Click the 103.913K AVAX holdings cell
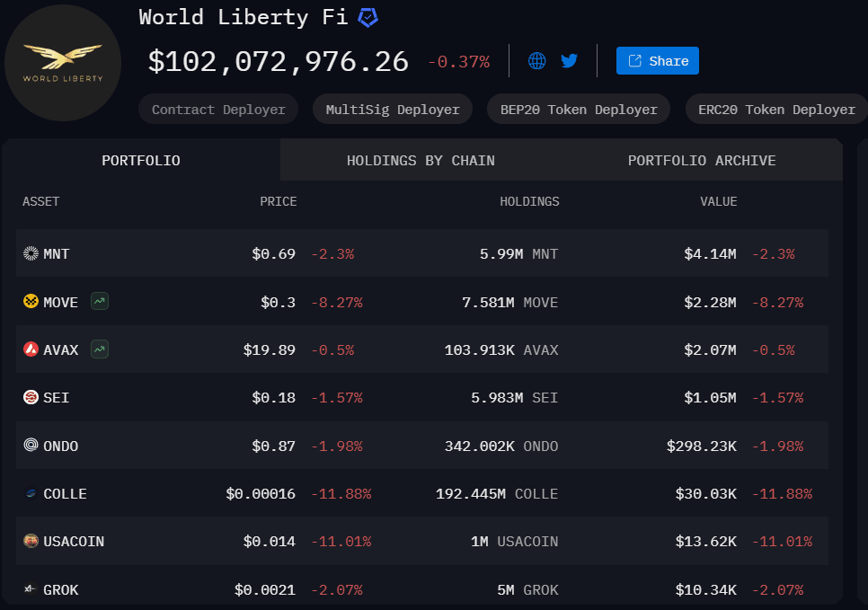 click(x=501, y=349)
